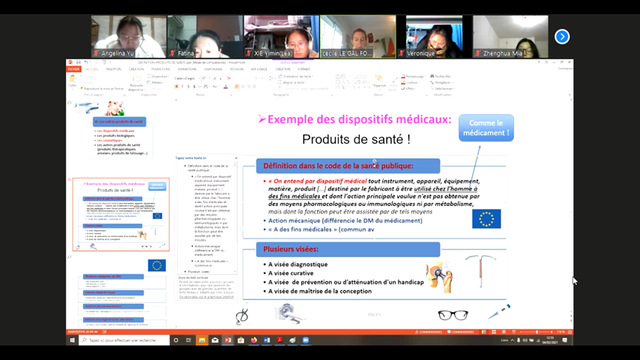Switch to the TRANSITIONS ribbon tab
Viewport: 640px width, 360px height.
point(161,69)
